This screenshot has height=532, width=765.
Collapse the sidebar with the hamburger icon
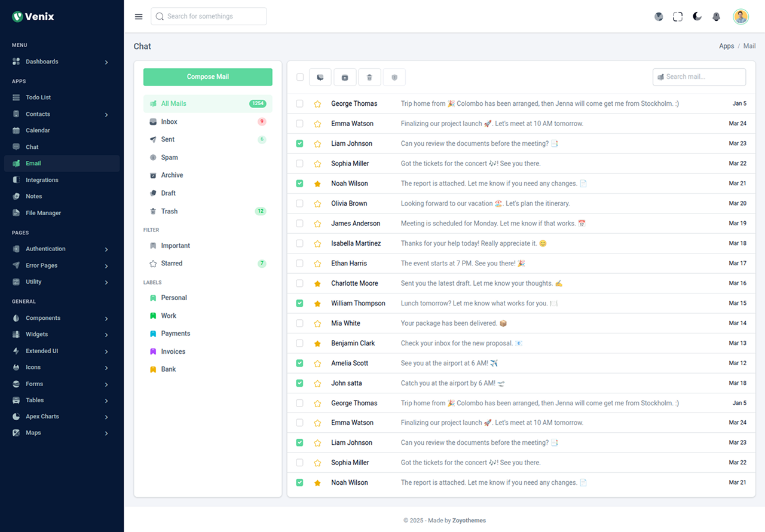(139, 17)
